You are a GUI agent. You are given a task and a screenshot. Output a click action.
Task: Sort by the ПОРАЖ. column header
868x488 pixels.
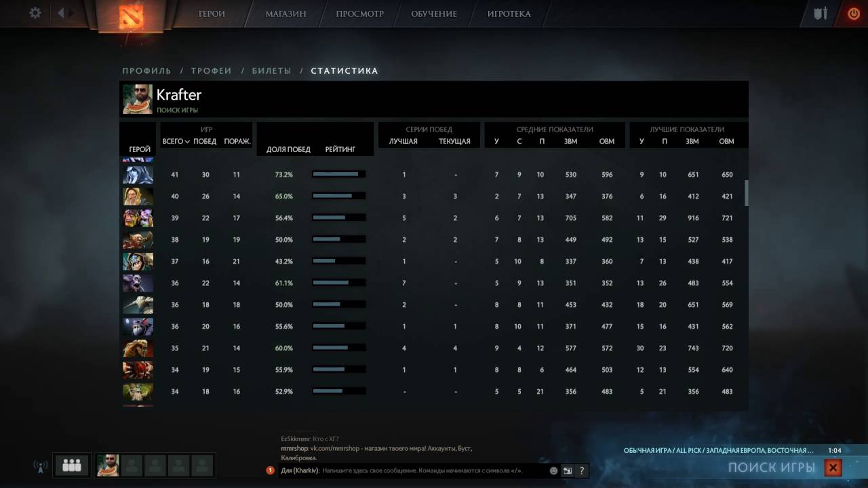tap(237, 141)
